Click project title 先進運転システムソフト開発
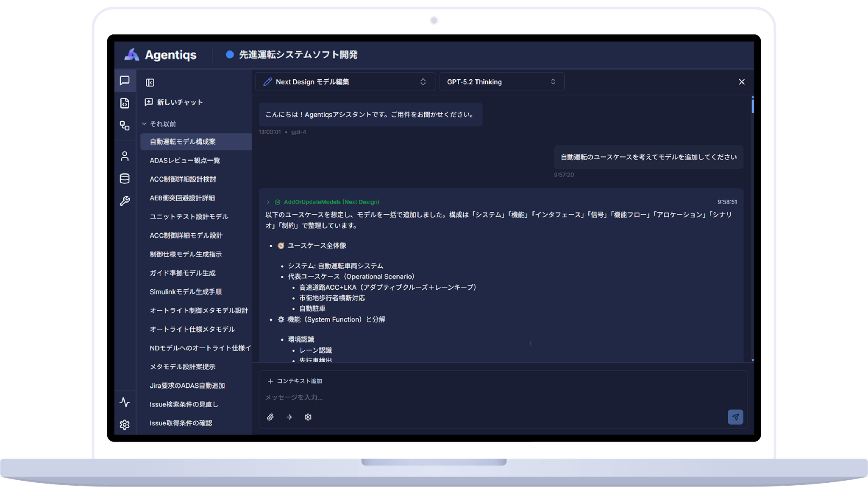The height and width of the screenshot is (487, 868). pos(298,55)
